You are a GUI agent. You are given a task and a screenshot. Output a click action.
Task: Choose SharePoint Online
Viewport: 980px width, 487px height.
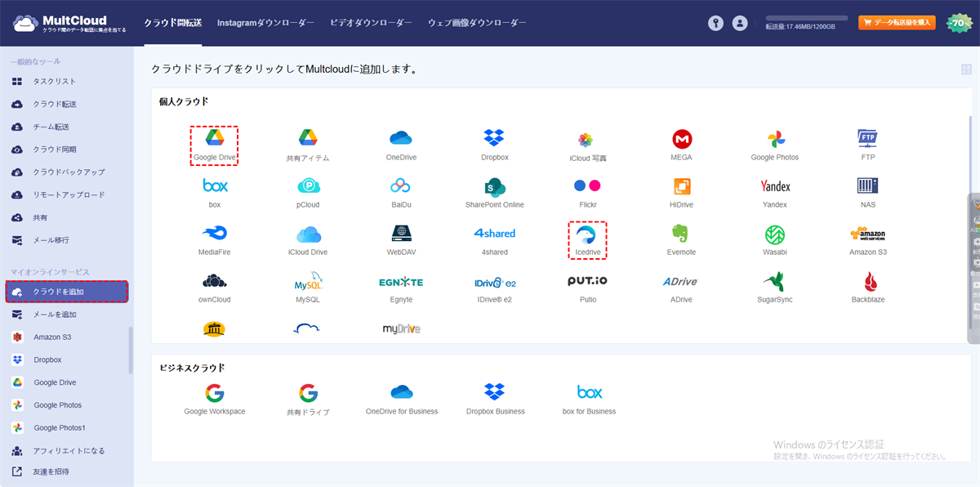(x=495, y=193)
